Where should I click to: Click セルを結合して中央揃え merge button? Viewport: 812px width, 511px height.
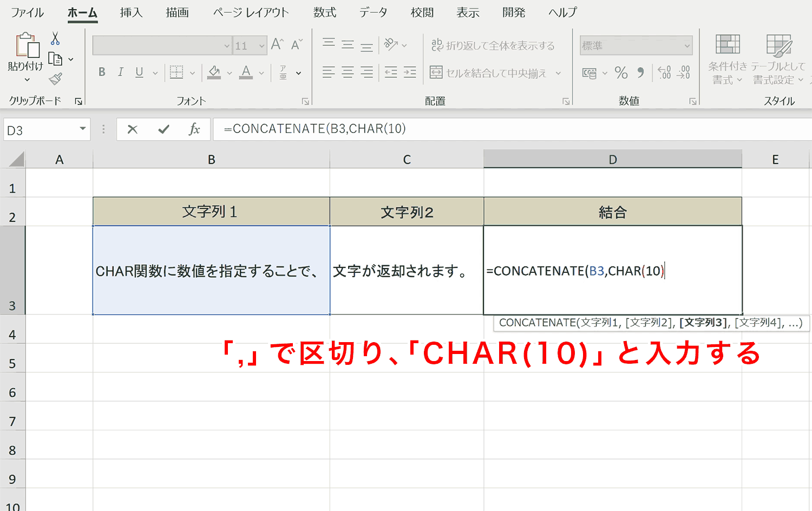tap(488, 73)
